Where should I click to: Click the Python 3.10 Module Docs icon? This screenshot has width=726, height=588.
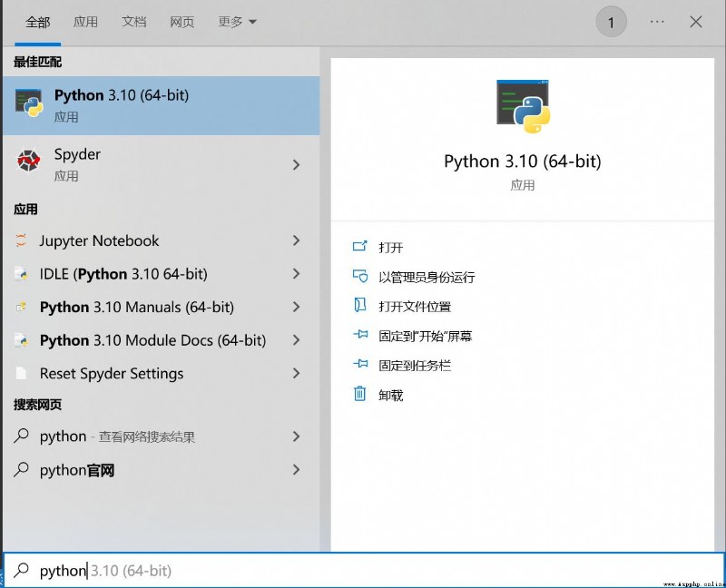tap(21, 340)
